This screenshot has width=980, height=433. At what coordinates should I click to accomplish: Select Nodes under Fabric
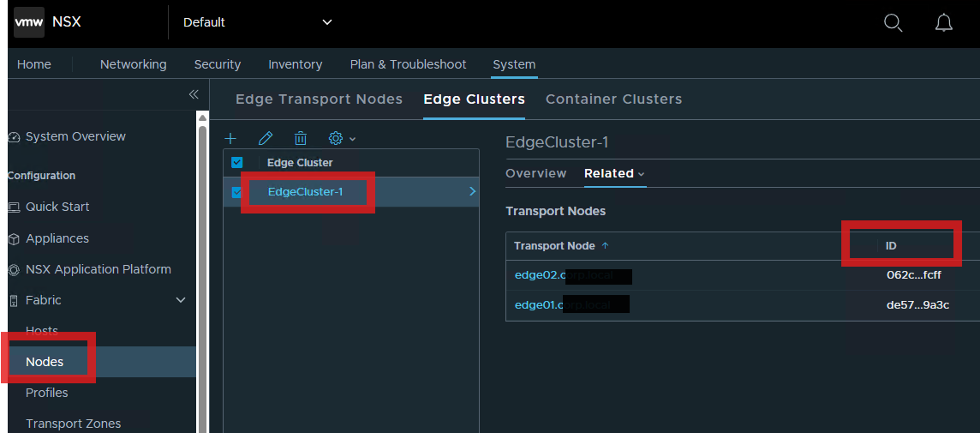click(x=45, y=362)
